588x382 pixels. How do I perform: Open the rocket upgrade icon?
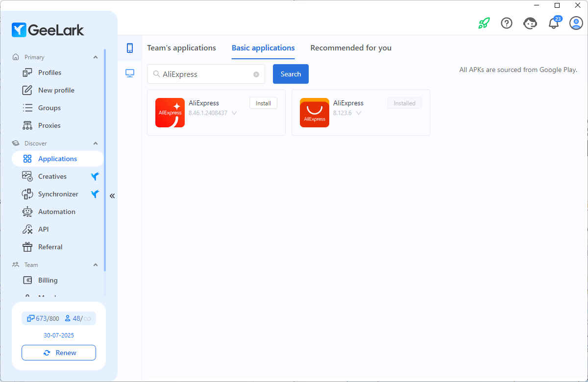tap(484, 23)
